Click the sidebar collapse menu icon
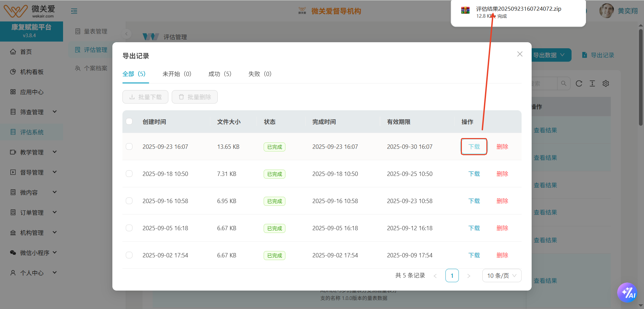 74,11
